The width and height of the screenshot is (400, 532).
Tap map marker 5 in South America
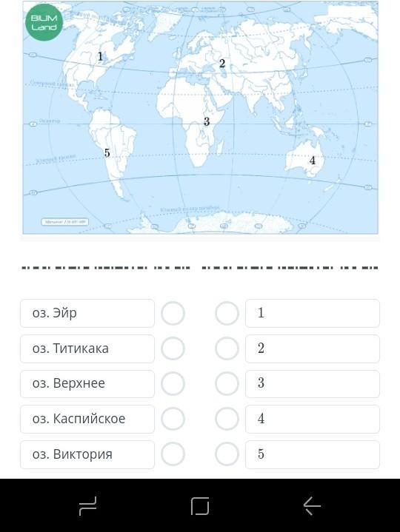[x=107, y=152]
